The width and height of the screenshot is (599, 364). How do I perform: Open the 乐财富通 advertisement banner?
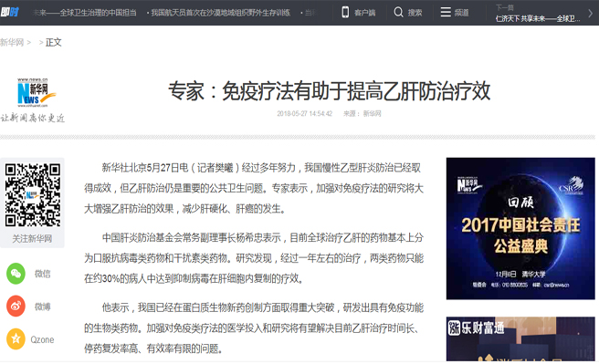coord(520,338)
